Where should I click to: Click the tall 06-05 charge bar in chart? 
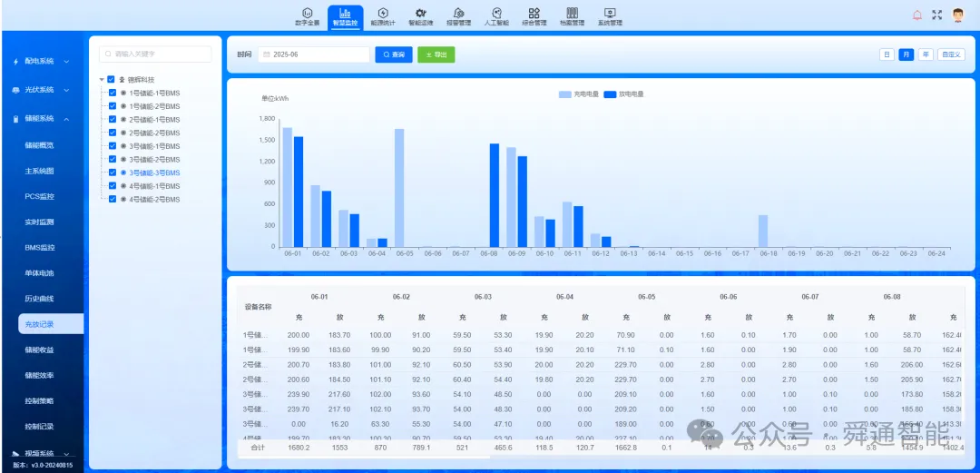(x=399, y=188)
